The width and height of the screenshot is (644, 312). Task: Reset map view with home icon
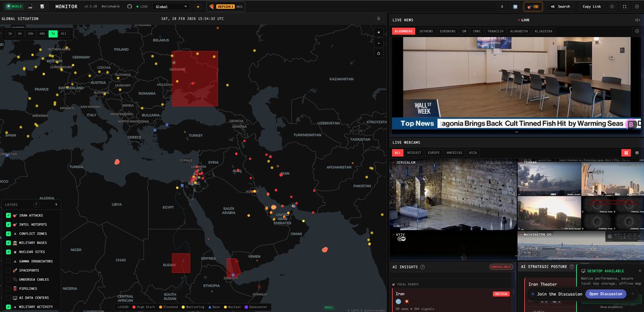379,53
